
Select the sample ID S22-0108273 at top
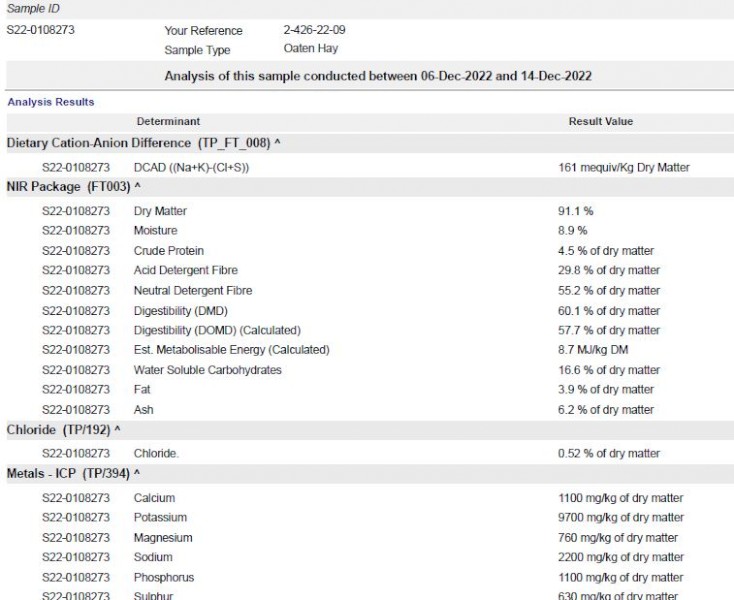40,30
